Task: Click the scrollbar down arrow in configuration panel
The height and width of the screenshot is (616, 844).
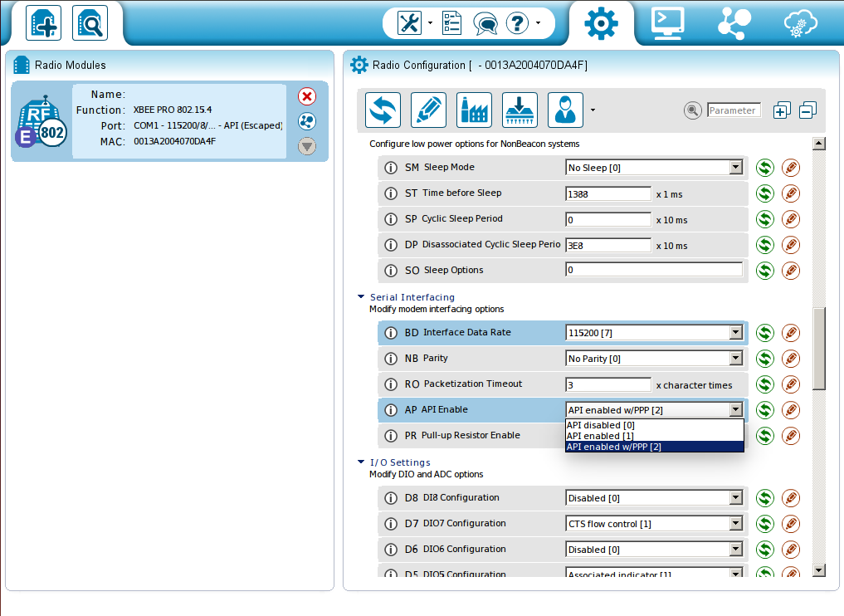Action: tap(819, 570)
